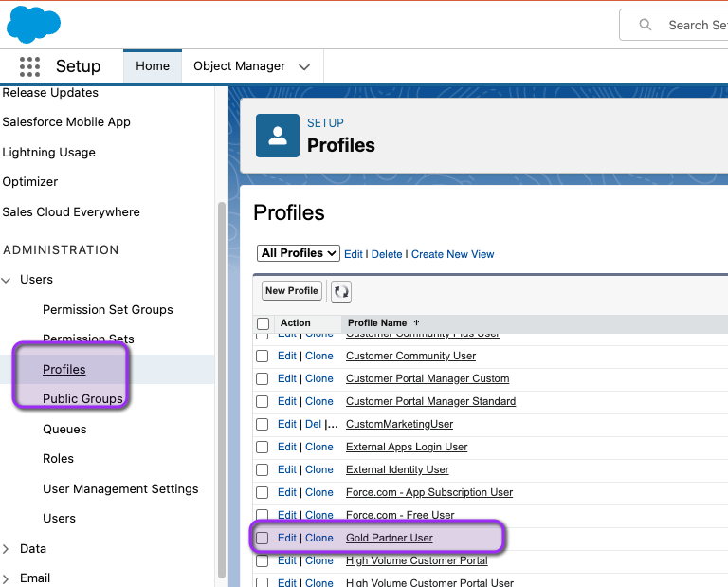Click the refresh icon beside New Profile
The width and height of the screenshot is (728, 587).
(x=341, y=291)
